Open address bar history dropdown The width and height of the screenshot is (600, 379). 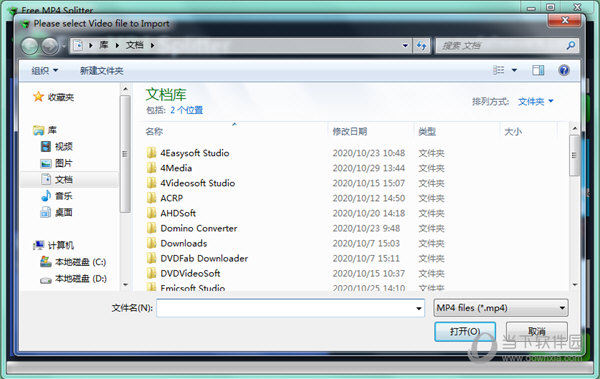tap(405, 46)
